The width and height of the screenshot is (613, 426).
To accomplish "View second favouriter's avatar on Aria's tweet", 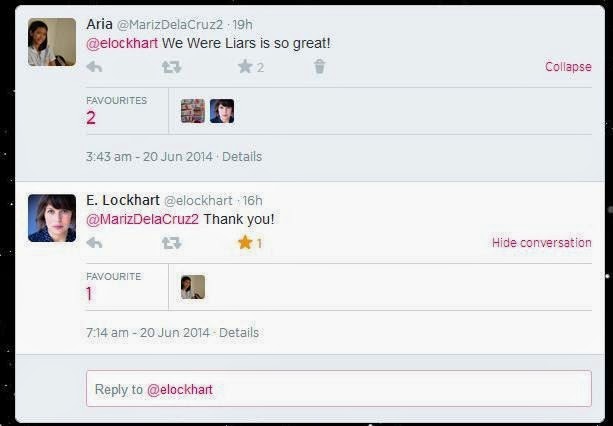I will tap(222, 111).
